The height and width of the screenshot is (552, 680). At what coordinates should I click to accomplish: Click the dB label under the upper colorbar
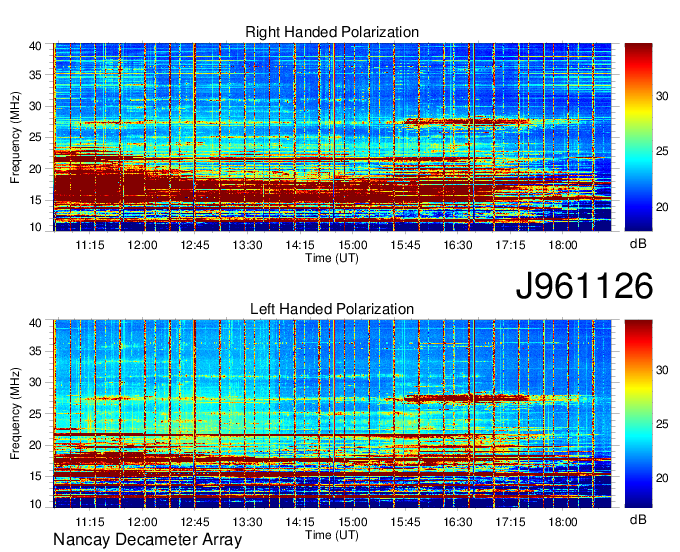(638, 244)
